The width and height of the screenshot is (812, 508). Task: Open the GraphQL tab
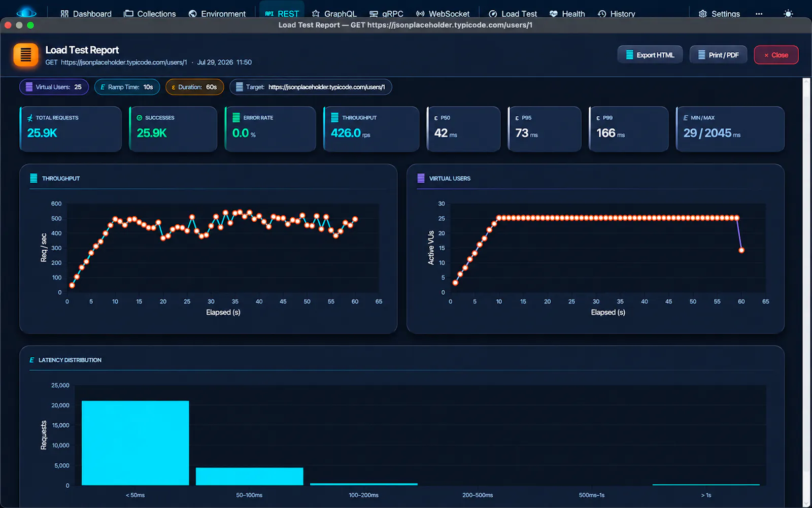pos(334,14)
